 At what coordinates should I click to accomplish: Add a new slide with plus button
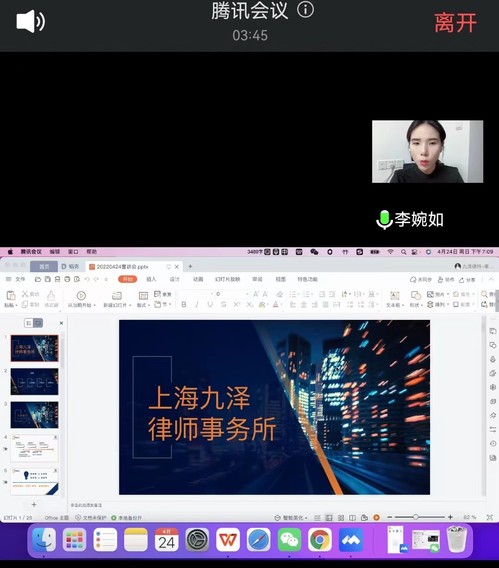coord(34,504)
